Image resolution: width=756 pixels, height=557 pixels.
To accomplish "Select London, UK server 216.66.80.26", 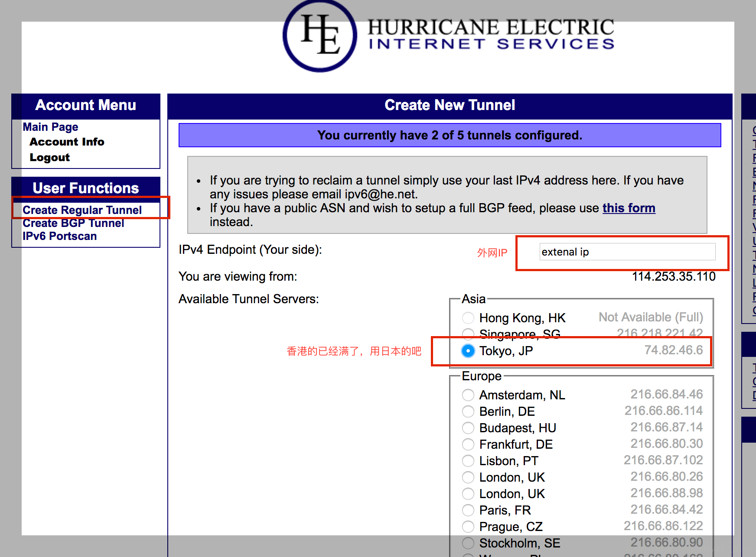I will (468, 477).
